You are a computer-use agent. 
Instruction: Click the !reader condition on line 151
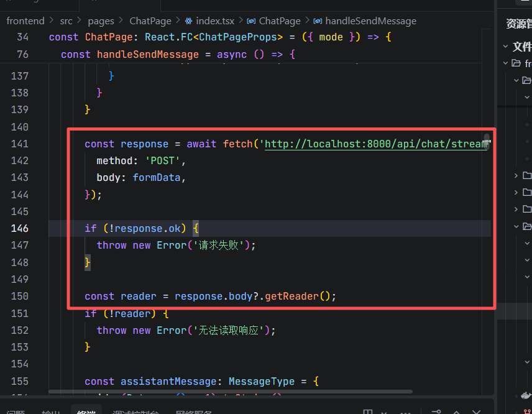129,313
